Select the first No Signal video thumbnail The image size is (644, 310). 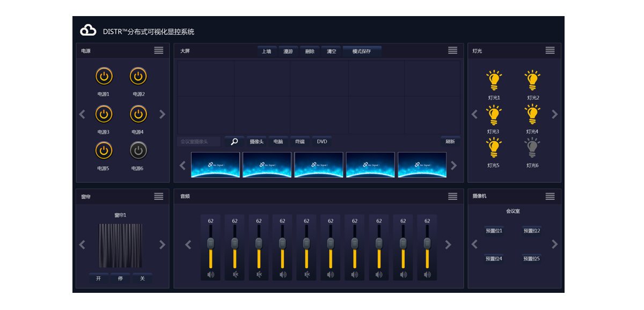point(215,165)
